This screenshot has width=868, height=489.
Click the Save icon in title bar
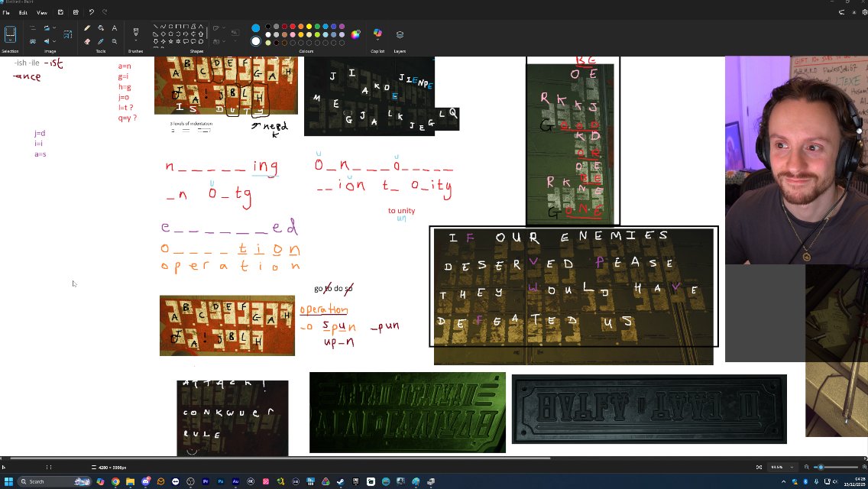pos(60,12)
